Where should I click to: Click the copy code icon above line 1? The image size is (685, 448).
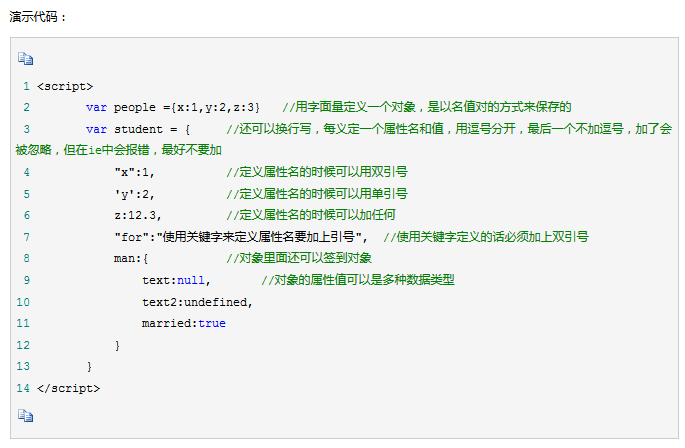[x=25, y=59]
